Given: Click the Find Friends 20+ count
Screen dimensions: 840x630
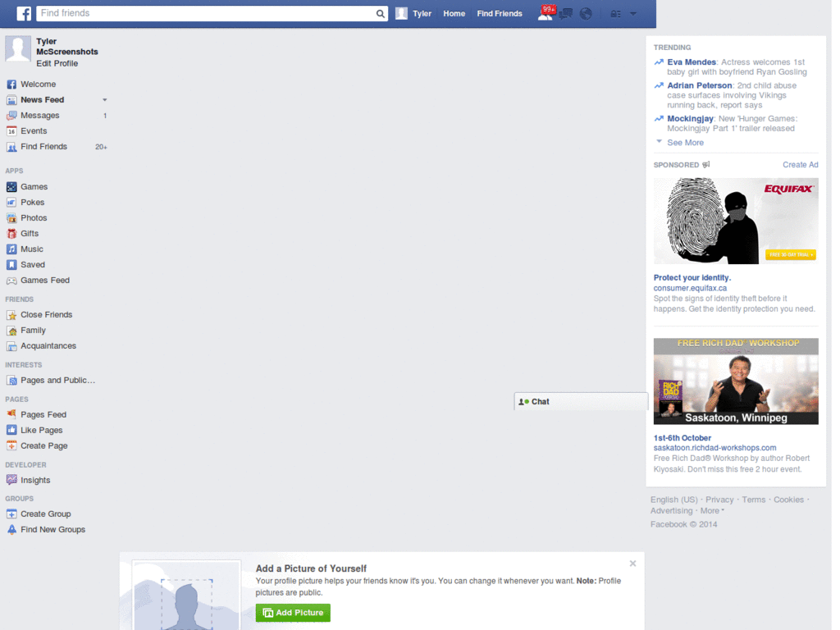Looking at the screenshot, I should 101,147.
